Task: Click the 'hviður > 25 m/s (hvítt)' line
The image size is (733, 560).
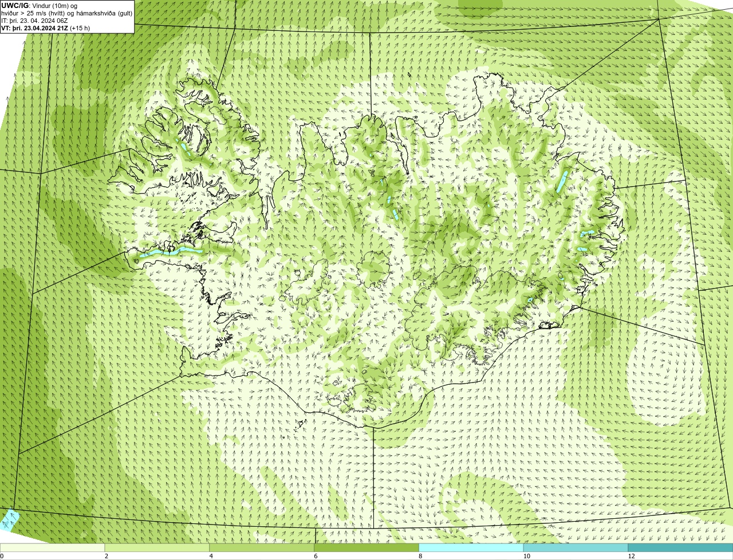Action: click(x=67, y=13)
